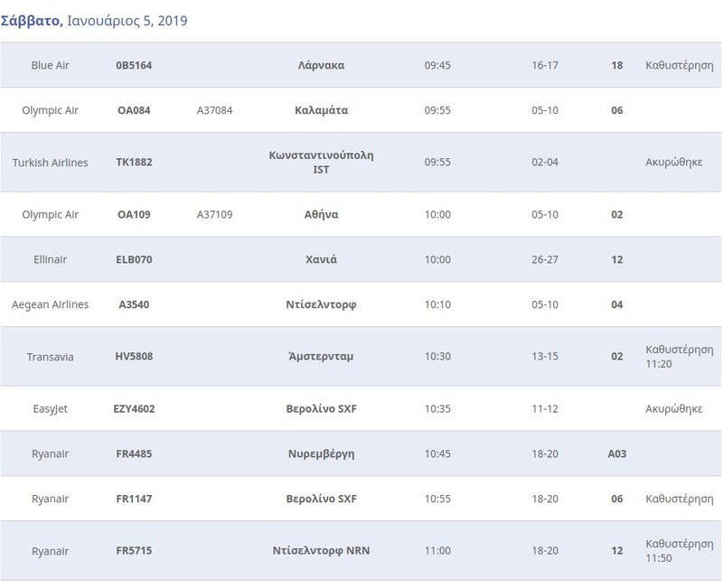
Task: Click flight number 0B5164 for Larnaca
Action: 134,65
